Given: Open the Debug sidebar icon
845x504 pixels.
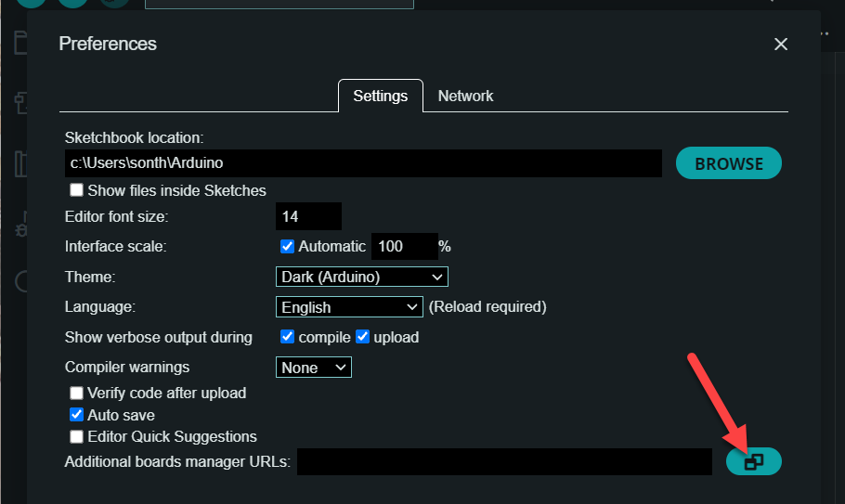Looking at the screenshot, I should tap(21, 225).
